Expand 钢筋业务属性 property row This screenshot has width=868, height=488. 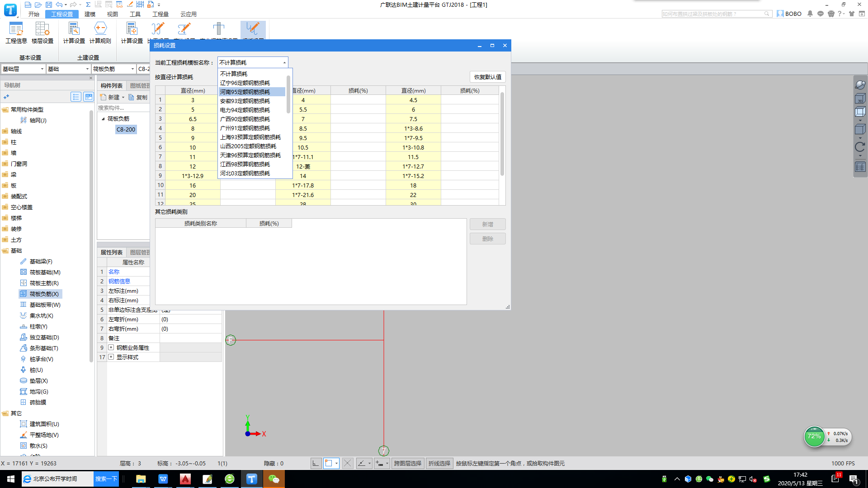111,347
